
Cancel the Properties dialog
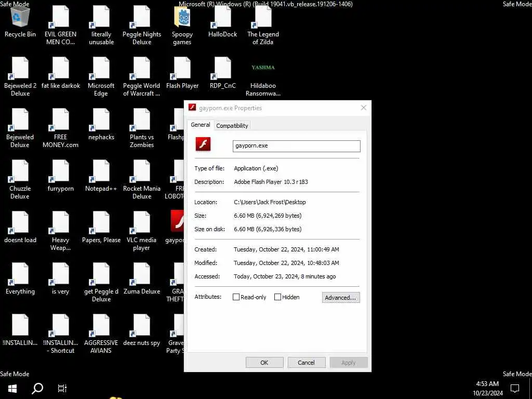[306, 362]
